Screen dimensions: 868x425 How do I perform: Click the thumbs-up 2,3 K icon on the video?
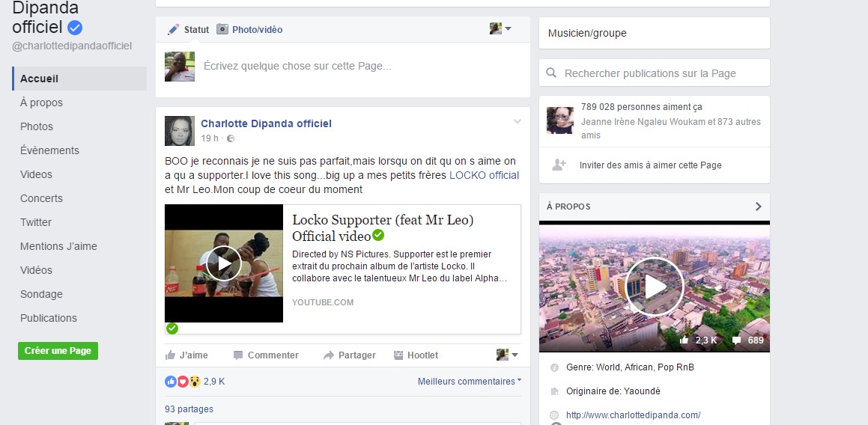[685, 340]
